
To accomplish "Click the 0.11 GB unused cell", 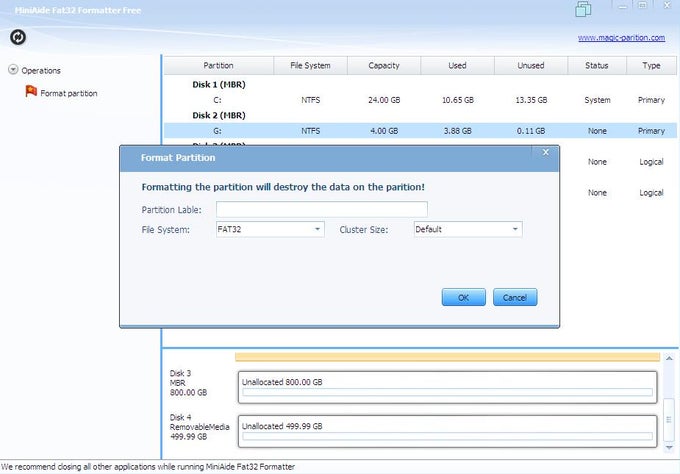I will (x=531, y=131).
